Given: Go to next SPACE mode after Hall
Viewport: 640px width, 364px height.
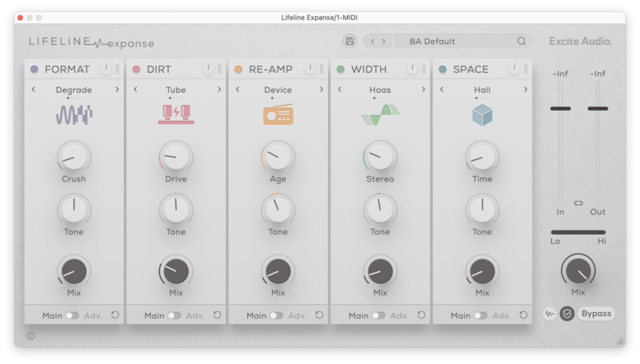Looking at the screenshot, I should pyautogui.click(x=526, y=90).
